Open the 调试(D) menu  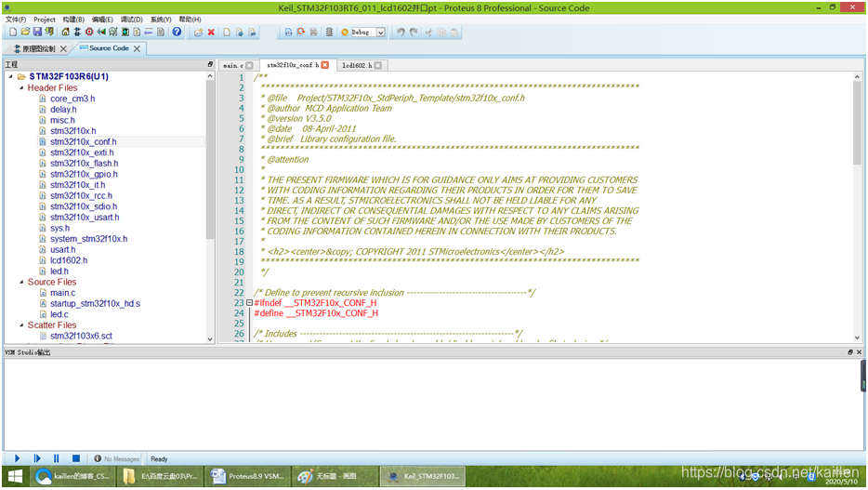132,20
